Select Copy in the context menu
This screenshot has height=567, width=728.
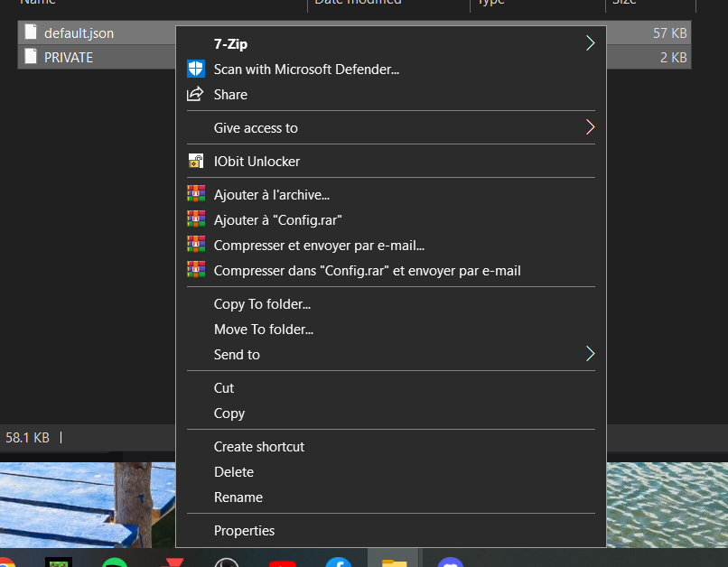pyautogui.click(x=391, y=413)
